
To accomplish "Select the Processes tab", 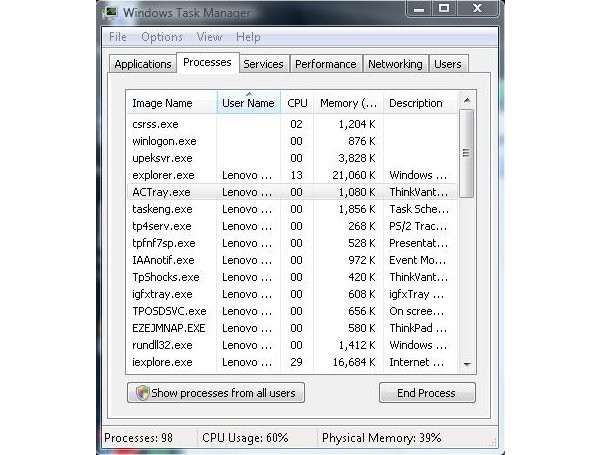I will [207, 62].
